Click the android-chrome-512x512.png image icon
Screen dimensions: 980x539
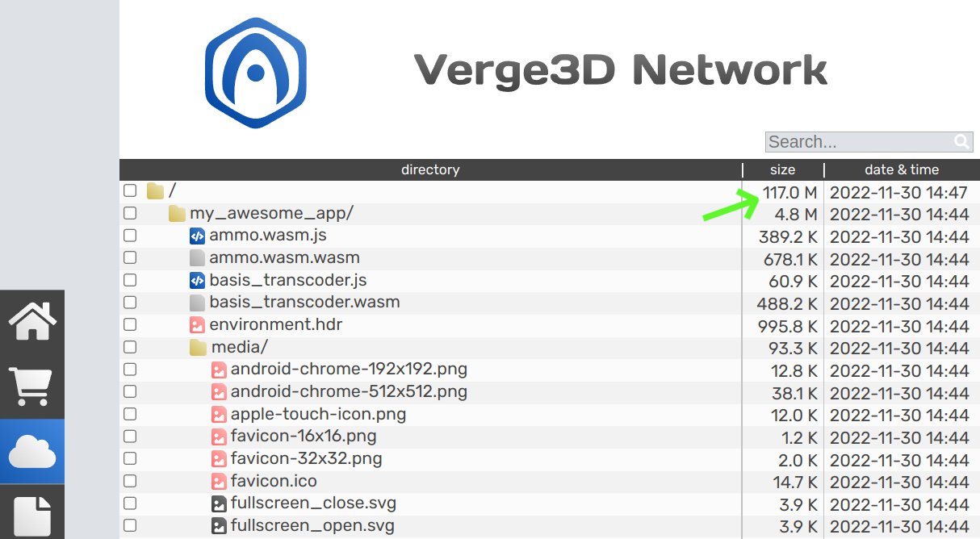point(219,392)
